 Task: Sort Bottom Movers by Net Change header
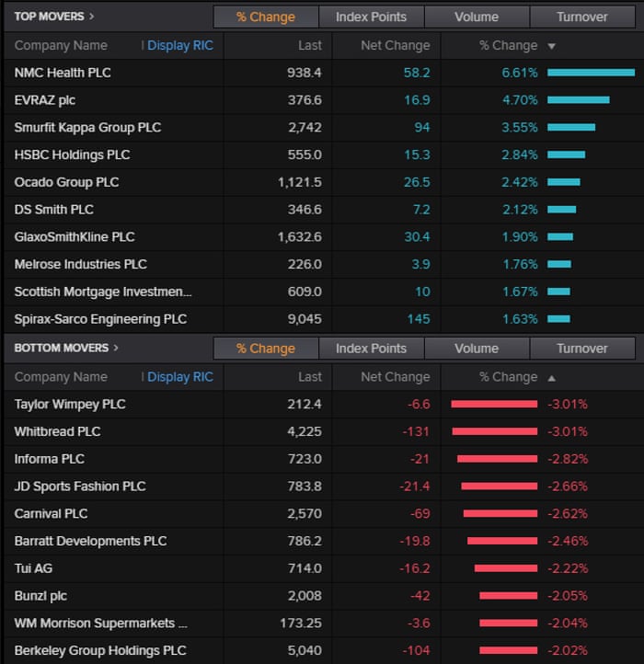tap(395, 377)
